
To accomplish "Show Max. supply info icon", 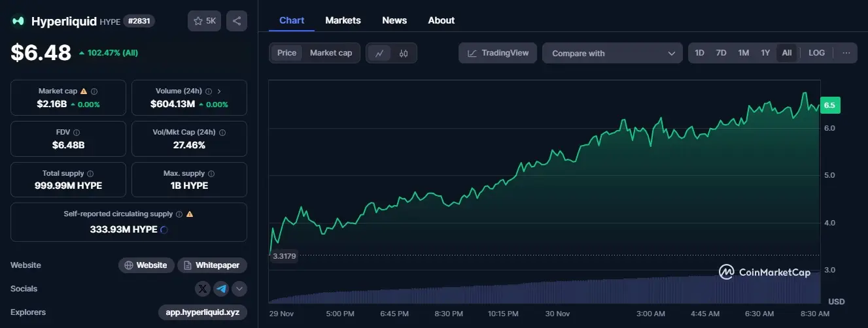I will click(211, 174).
